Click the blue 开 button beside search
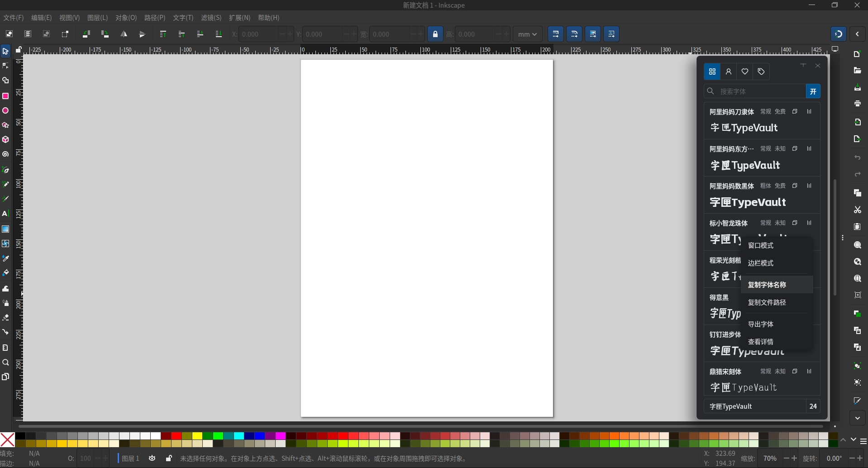868x468 pixels. point(813,91)
